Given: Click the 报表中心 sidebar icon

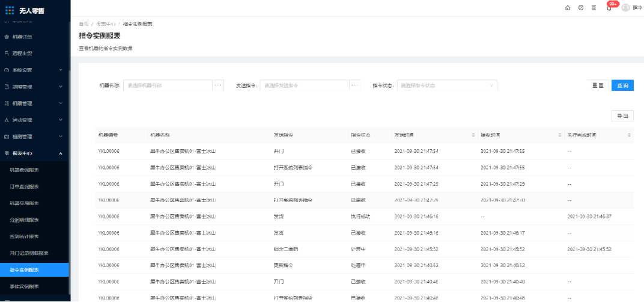Looking at the screenshot, I should pos(6,153).
